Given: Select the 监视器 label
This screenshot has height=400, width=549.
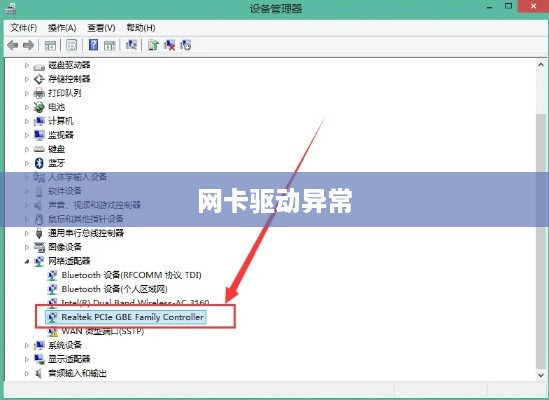Looking at the screenshot, I should tap(61, 135).
